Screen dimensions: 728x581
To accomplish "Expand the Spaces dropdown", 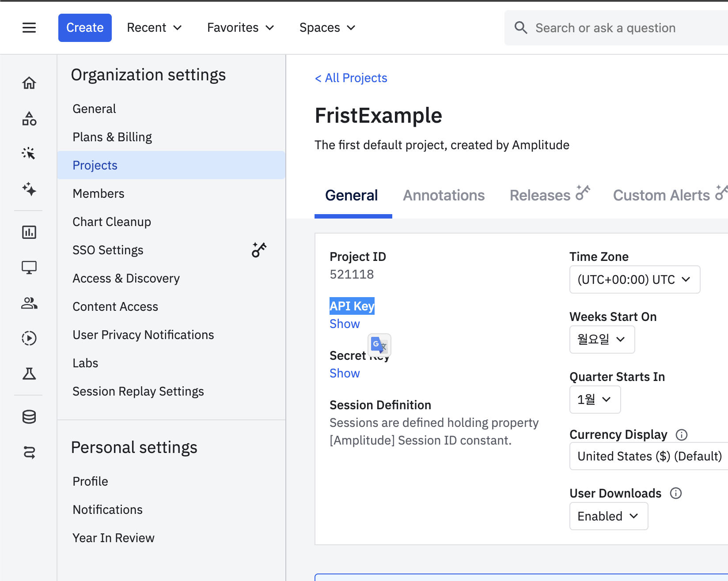I will 327,28.
